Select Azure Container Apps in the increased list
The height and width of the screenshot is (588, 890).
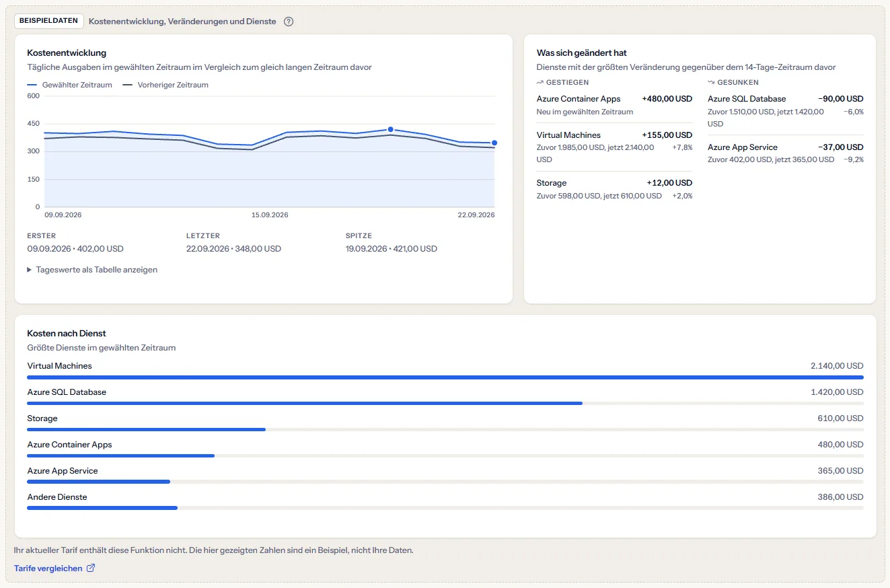pos(614,105)
